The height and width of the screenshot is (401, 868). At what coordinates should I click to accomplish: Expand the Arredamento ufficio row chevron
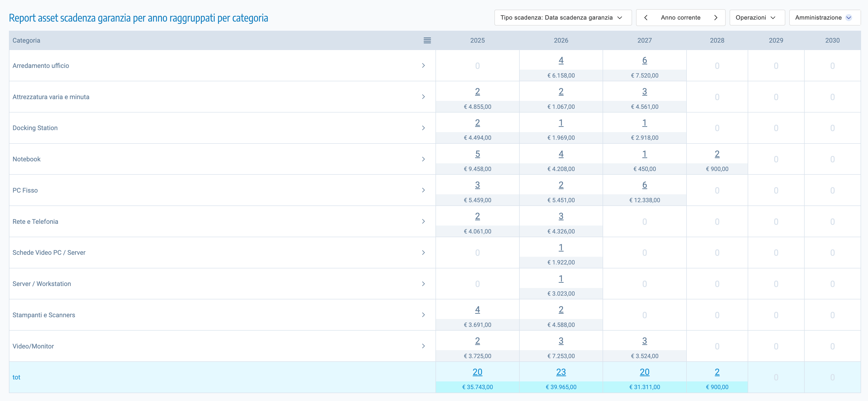(423, 65)
